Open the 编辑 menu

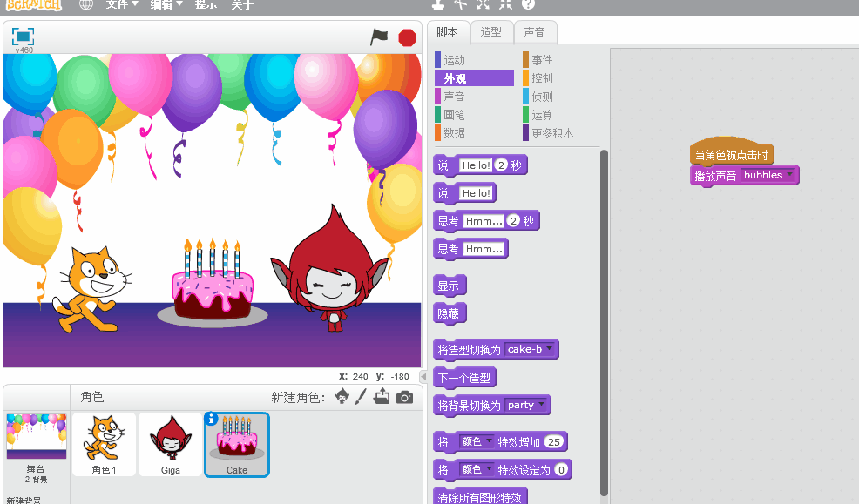pyautogui.click(x=166, y=4)
